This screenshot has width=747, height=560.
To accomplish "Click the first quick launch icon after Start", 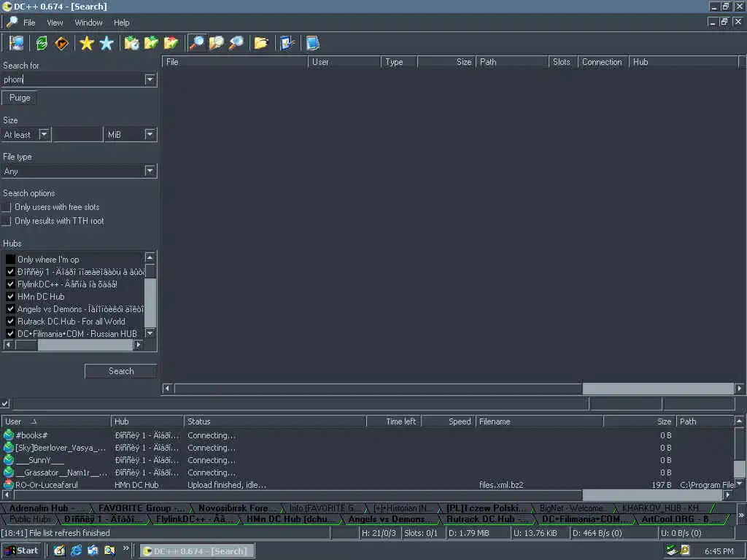I will pyautogui.click(x=60, y=551).
